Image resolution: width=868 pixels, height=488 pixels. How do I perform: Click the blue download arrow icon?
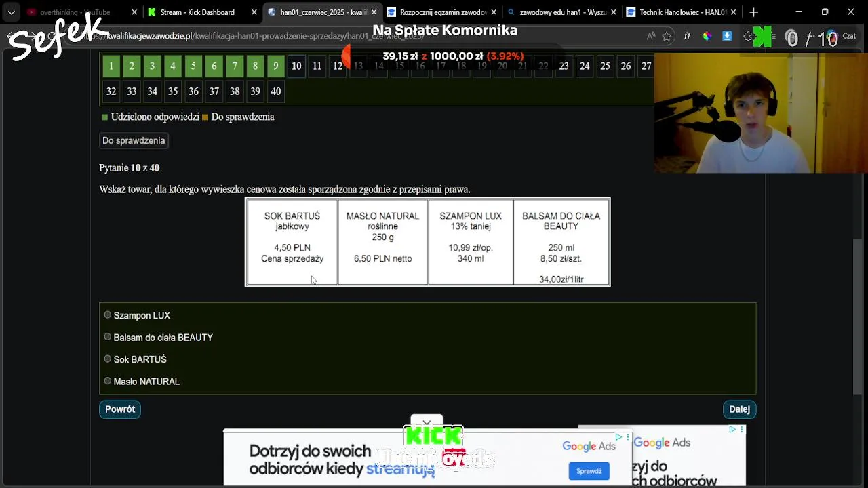pyautogui.click(x=727, y=36)
